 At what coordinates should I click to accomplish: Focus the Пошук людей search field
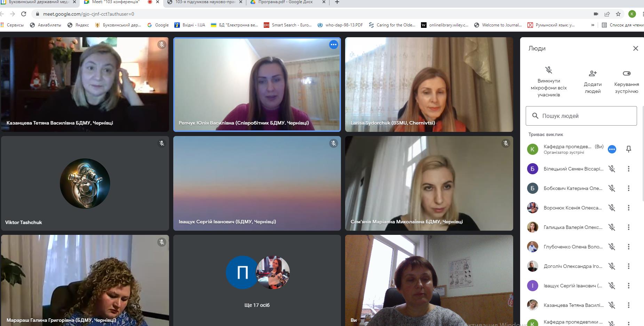tap(581, 116)
